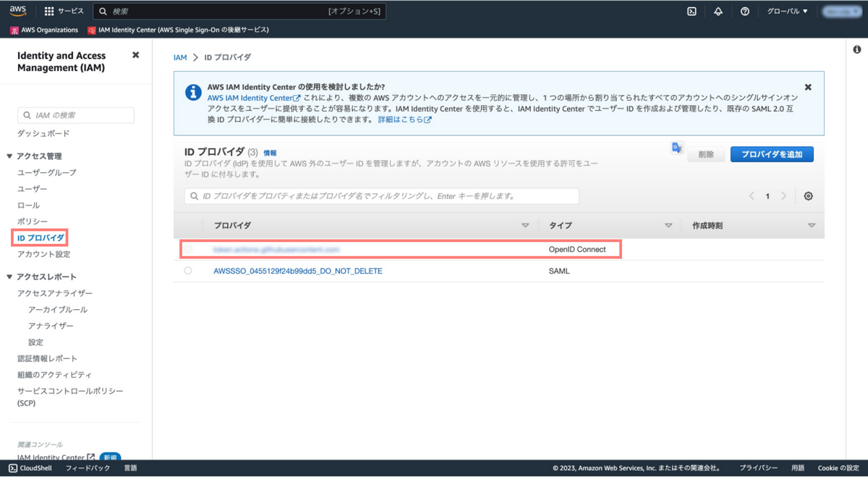
Task: Select the OpenID Connect provider radio button
Action: [x=188, y=249]
